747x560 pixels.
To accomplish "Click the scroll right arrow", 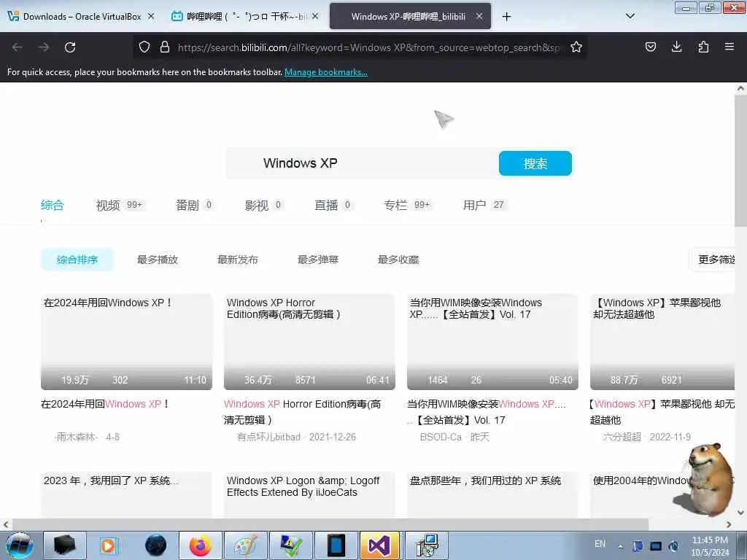I will (x=729, y=524).
